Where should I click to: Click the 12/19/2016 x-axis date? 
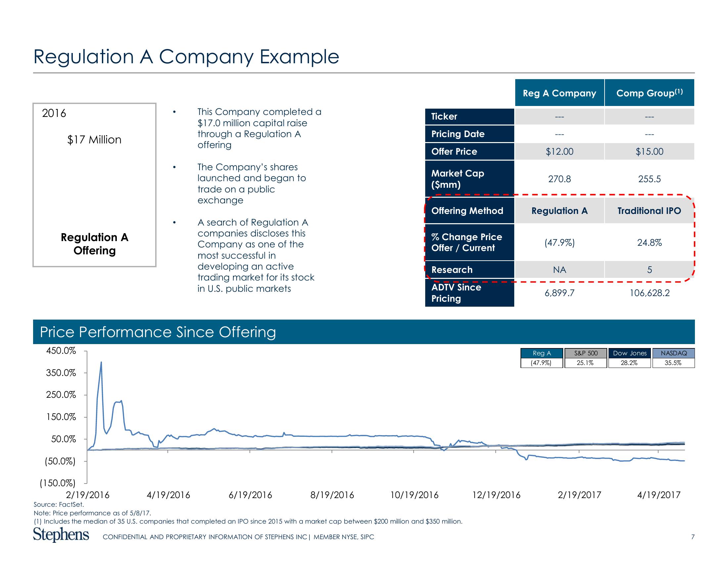pyautogui.click(x=496, y=495)
